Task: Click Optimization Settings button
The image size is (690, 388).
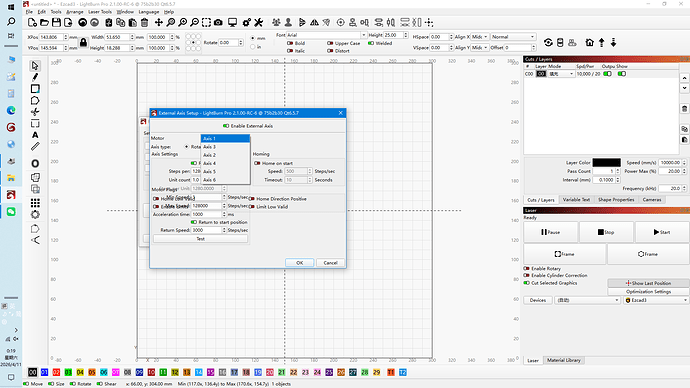Action: [648, 292]
